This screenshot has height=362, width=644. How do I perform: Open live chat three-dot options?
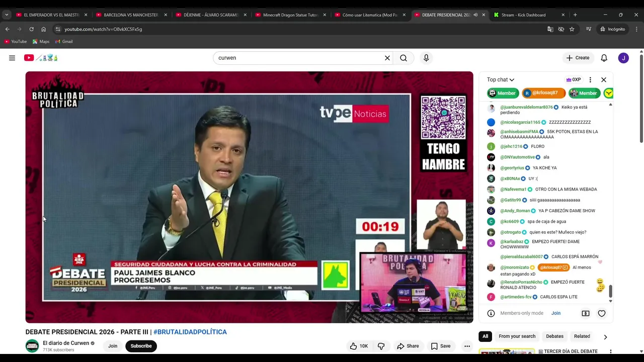coord(590,79)
